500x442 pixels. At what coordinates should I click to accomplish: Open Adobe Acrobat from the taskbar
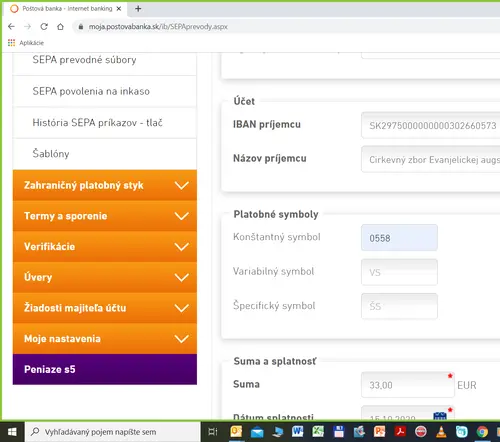click(x=400, y=432)
